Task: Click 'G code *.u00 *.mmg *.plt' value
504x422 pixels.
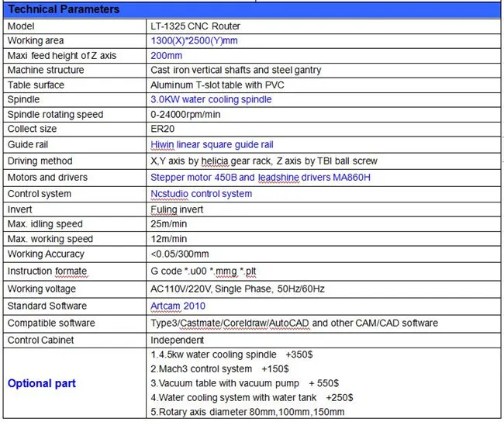Action: 203,272
